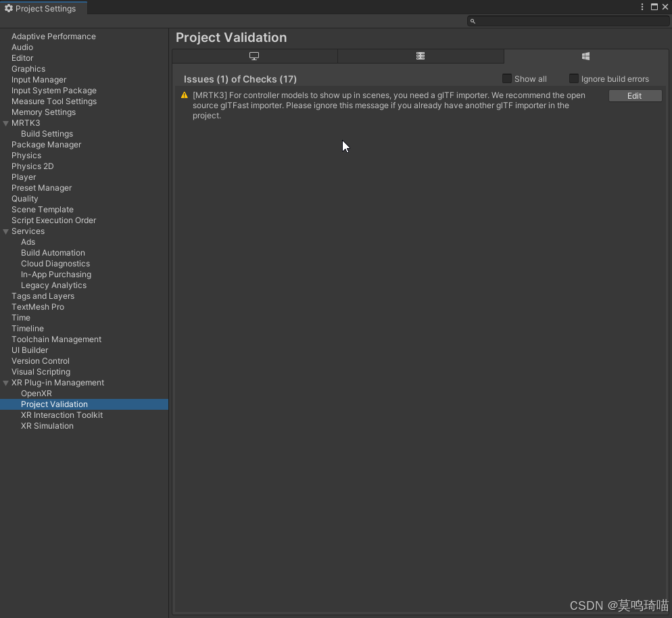Select XR Plug-in Management category
This screenshot has width=672, height=618.
(x=58, y=382)
